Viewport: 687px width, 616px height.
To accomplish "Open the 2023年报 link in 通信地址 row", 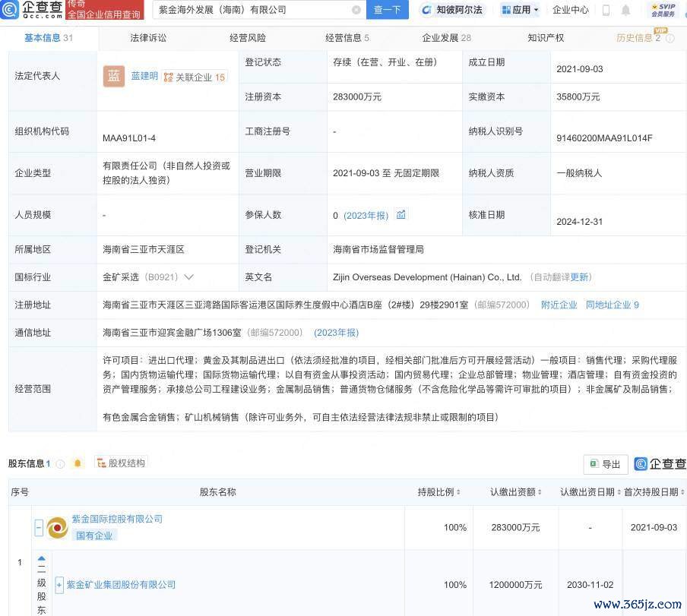I will pos(337,333).
